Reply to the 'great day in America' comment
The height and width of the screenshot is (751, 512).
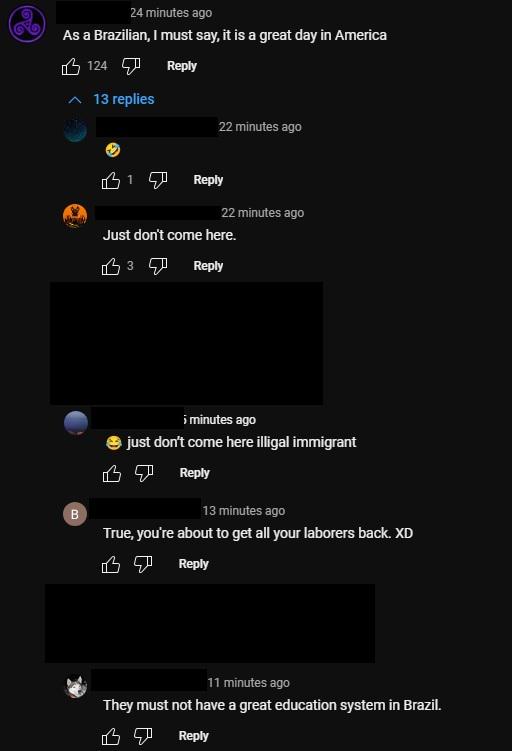coord(182,66)
